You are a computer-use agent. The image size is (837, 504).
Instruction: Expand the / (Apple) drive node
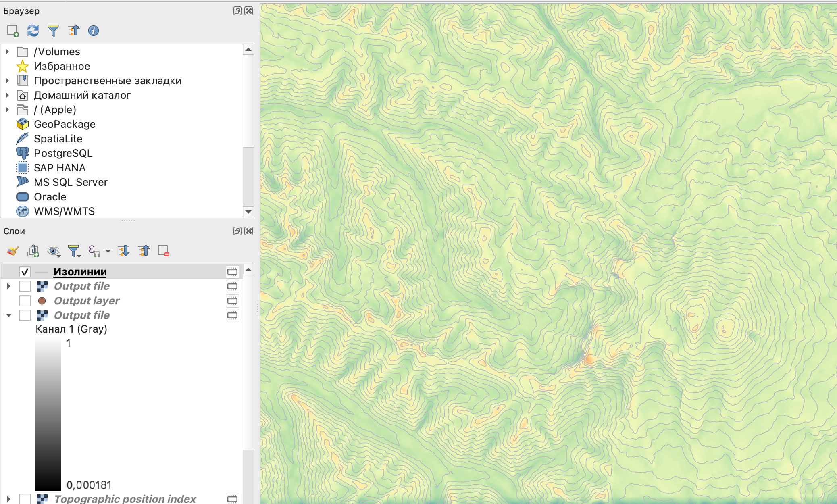pyautogui.click(x=7, y=110)
